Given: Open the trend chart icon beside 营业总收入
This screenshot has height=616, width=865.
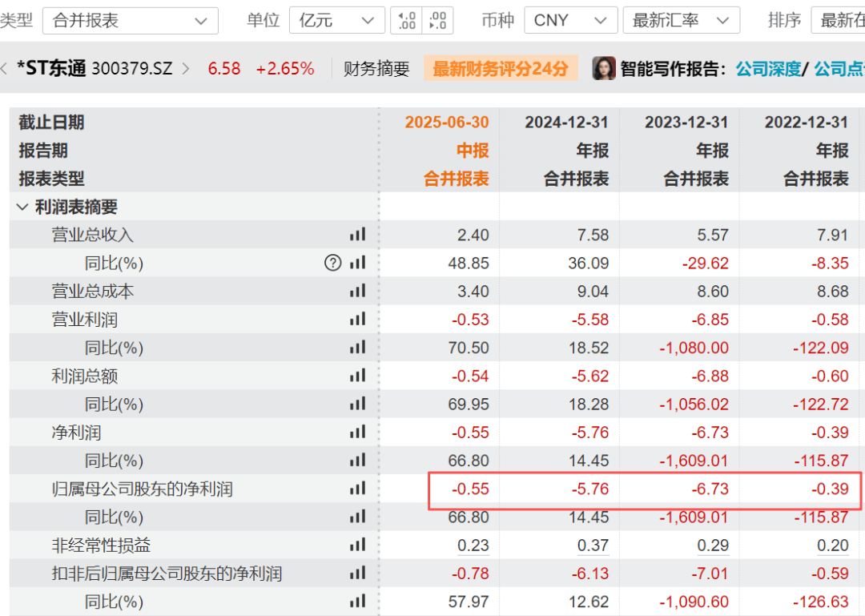Looking at the screenshot, I should pyautogui.click(x=358, y=235).
